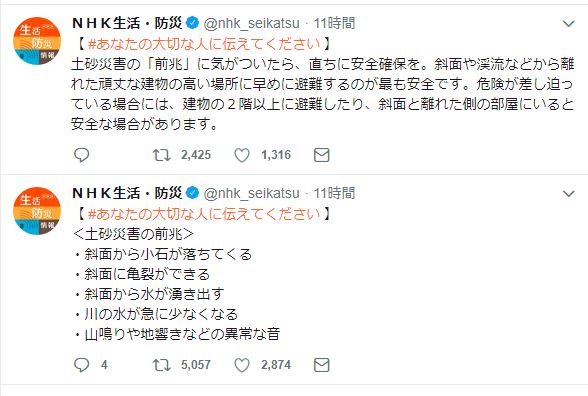Send first tweet via direct message envelope
The width and height of the screenshot is (588, 396).
(321, 155)
